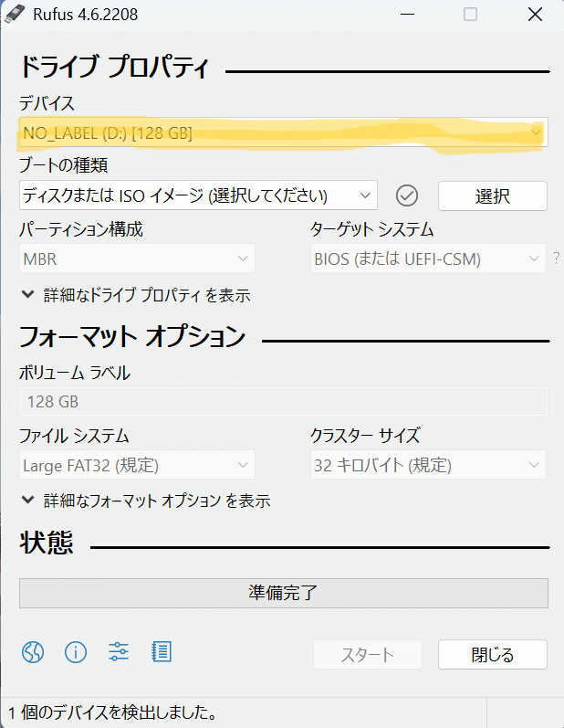This screenshot has width=564, height=728.
Task: Expand 詳細なドライブ プロパティ を表示
Action: (x=136, y=295)
